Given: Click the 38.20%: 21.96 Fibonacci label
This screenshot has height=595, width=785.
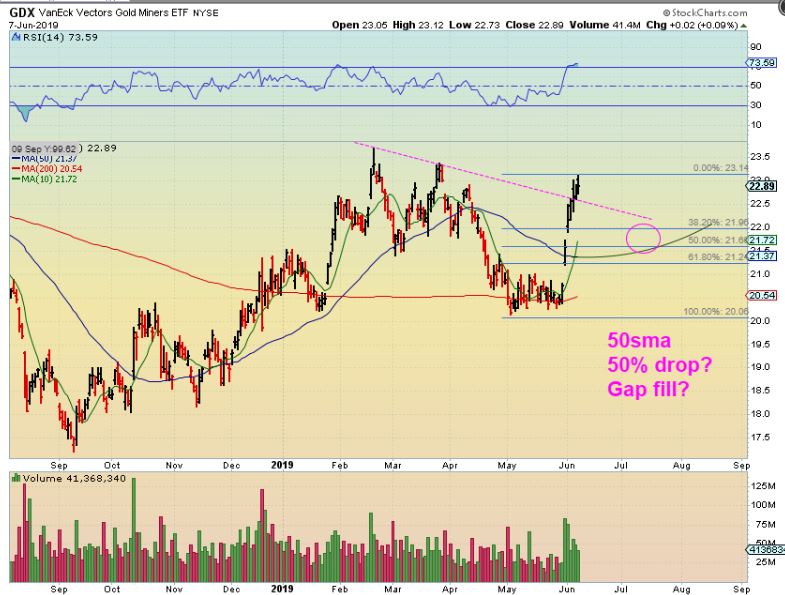Looking at the screenshot, I should (x=718, y=222).
